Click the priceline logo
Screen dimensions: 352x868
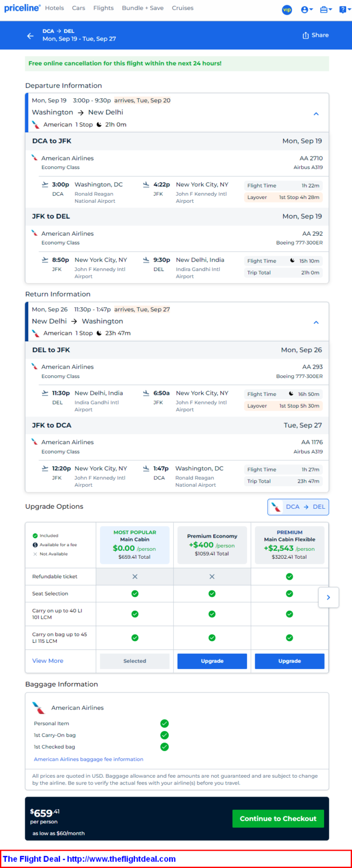click(x=22, y=8)
